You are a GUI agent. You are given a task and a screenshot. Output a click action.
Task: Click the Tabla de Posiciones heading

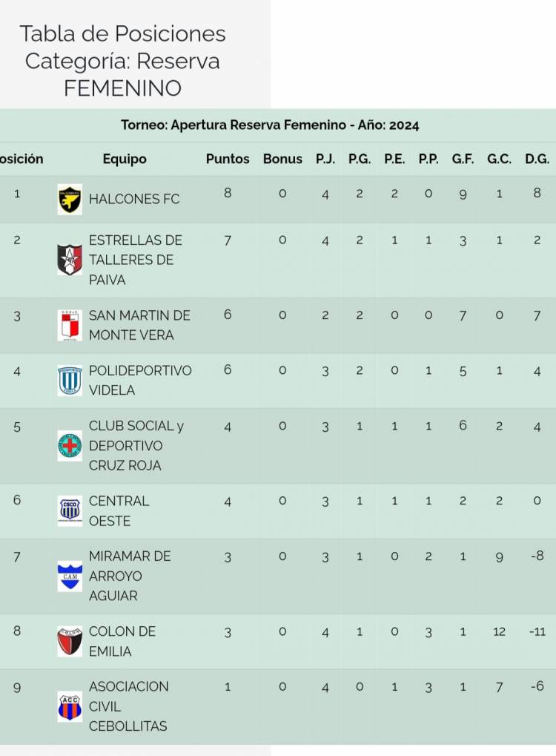pyautogui.click(x=122, y=34)
